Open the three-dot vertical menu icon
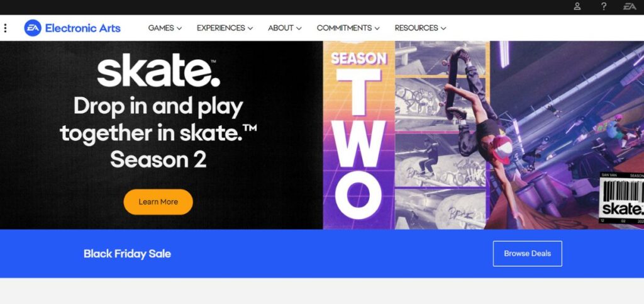644x304 pixels. (x=5, y=28)
